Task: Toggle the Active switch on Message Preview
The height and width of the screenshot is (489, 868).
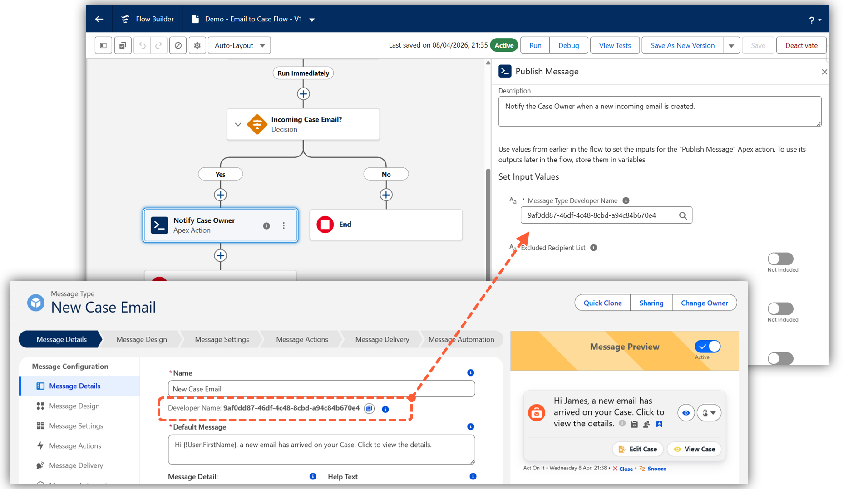Action: click(x=707, y=346)
